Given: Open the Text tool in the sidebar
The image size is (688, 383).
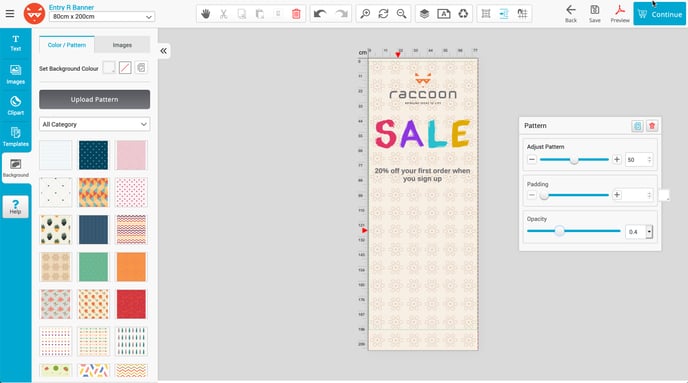Looking at the screenshot, I should [15, 43].
